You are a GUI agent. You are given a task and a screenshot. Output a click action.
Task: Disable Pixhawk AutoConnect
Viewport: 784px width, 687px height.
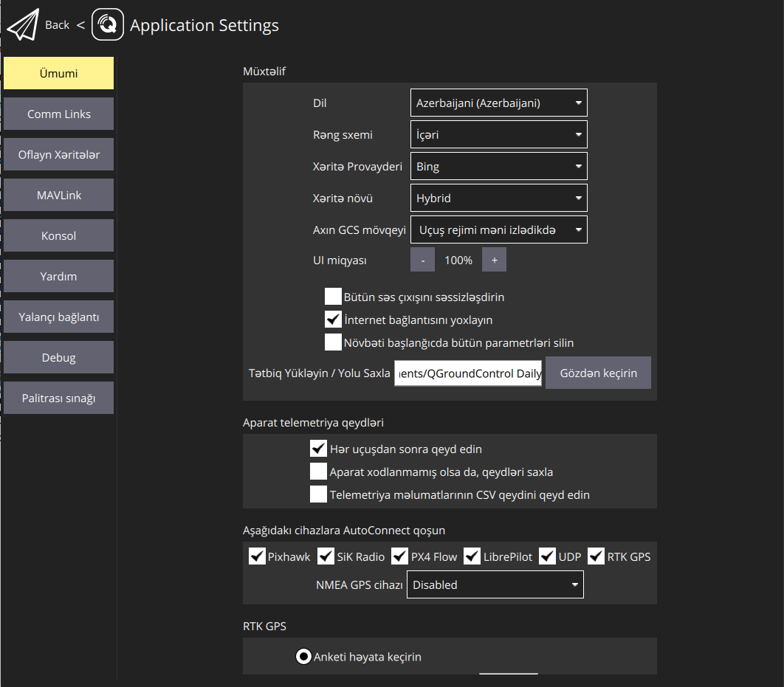pyautogui.click(x=258, y=556)
